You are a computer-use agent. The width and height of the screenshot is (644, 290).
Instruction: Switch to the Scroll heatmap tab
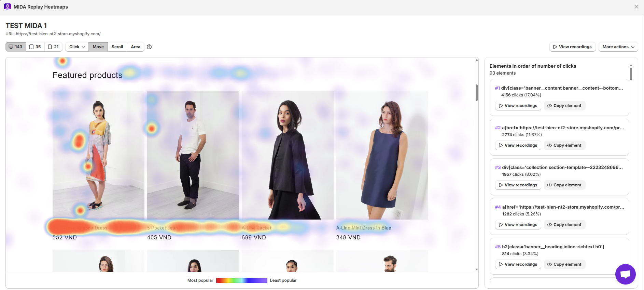[117, 47]
